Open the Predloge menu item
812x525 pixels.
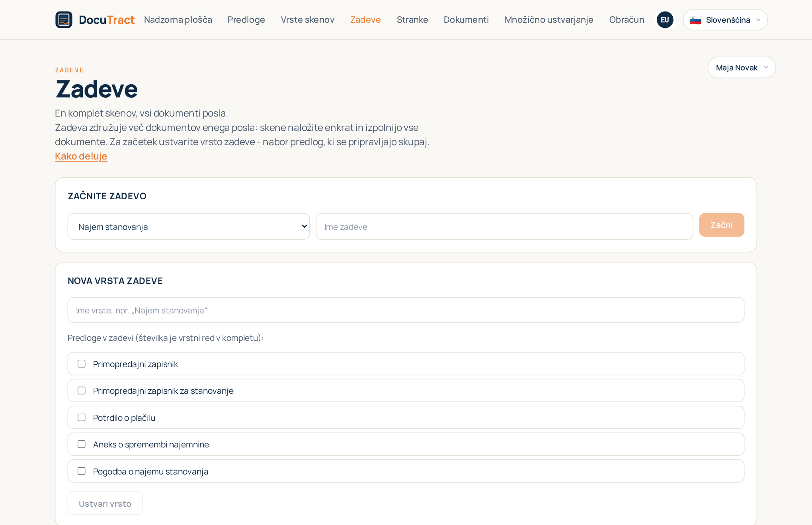coord(246,19)
